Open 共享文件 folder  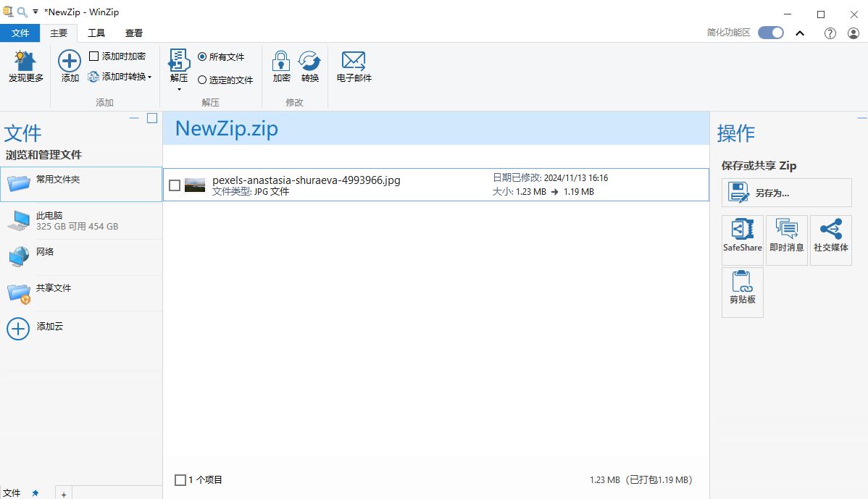[x=81, y=293]
